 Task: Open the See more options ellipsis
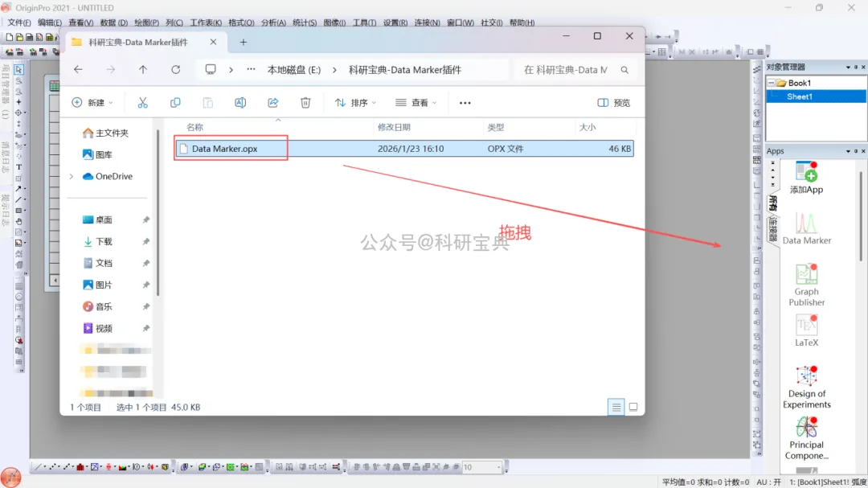coord(465,102)
